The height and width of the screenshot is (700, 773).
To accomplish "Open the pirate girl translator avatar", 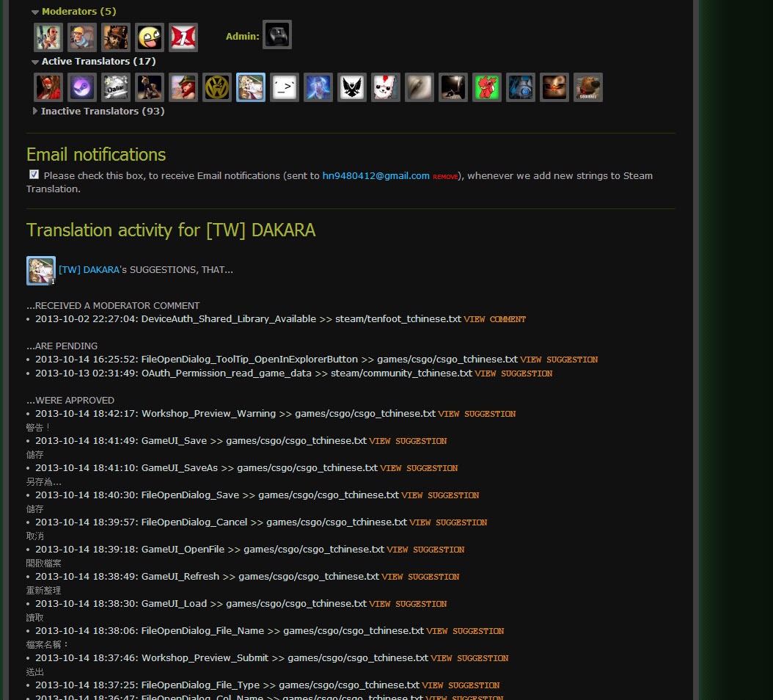I will click(x=183, y=87).
